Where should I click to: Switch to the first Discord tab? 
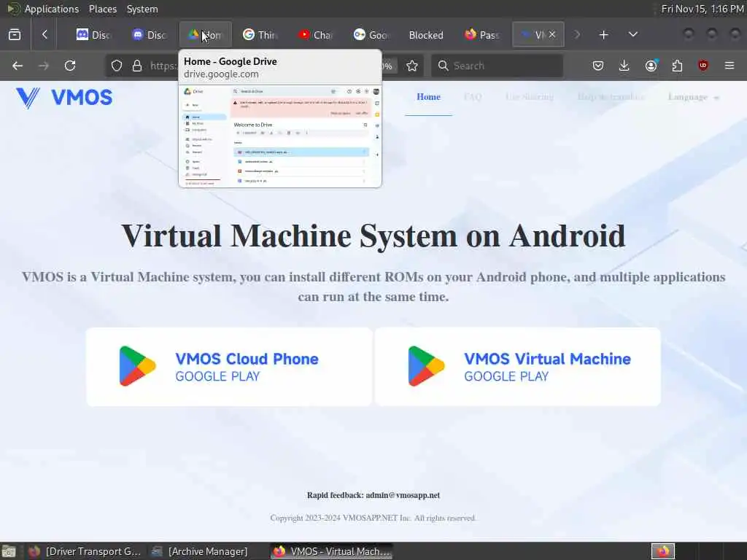pyautogui.click(x=93, y=35)
